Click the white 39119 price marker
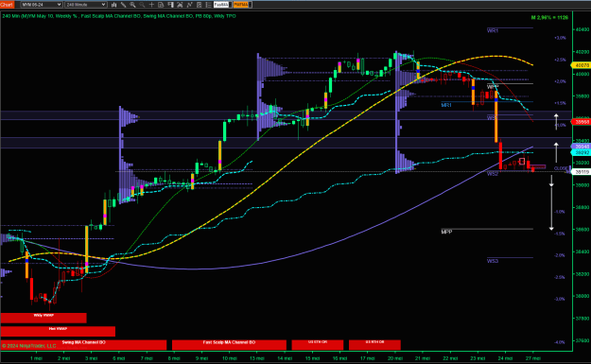The width and height of the screenshot is (591, 364). tap(582, 172)
